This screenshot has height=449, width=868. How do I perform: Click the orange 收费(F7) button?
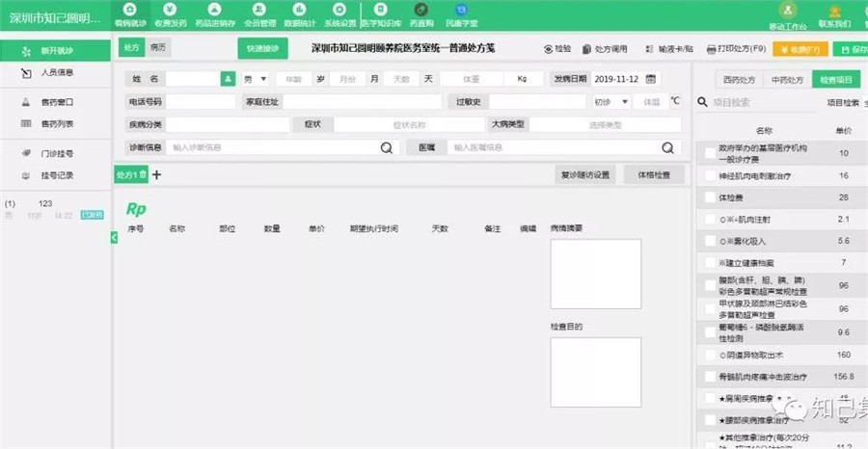[800, 49]
